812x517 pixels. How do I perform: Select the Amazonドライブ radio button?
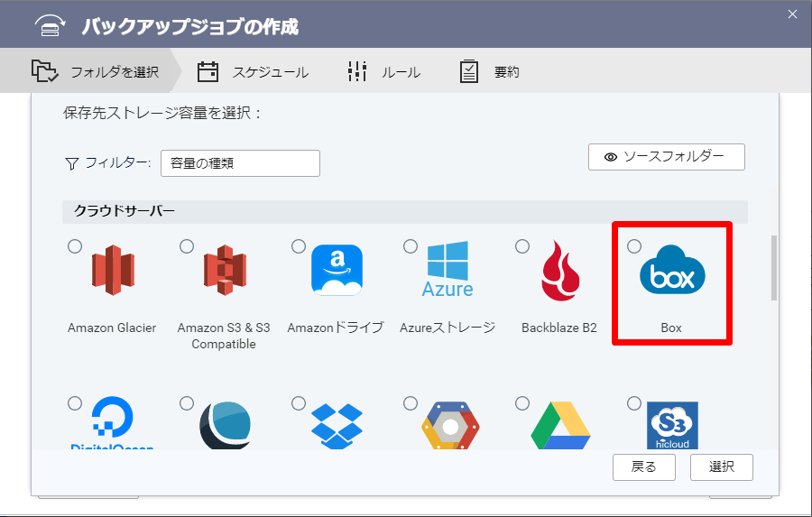point(299,246)
